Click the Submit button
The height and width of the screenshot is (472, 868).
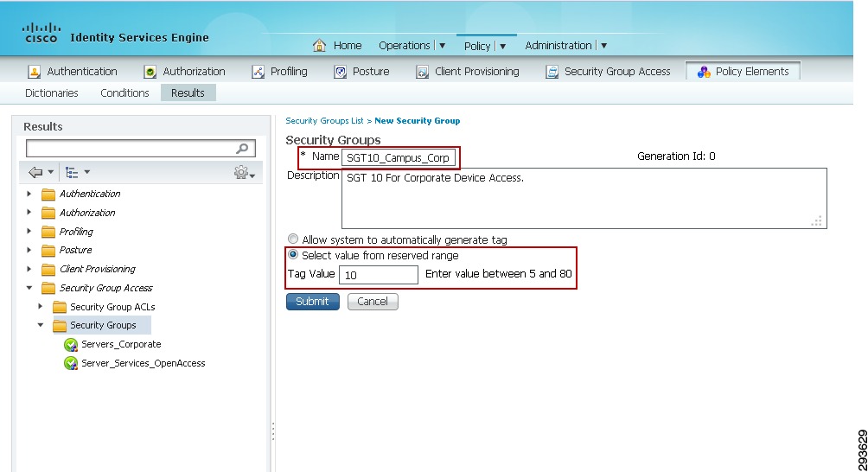coord(313,302)
